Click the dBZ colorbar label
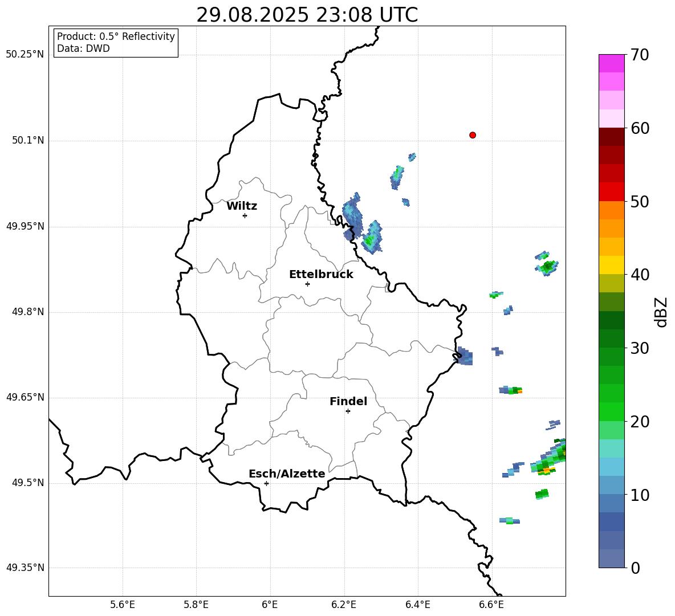This screenshot has height=616, width=675. point(661,312)
